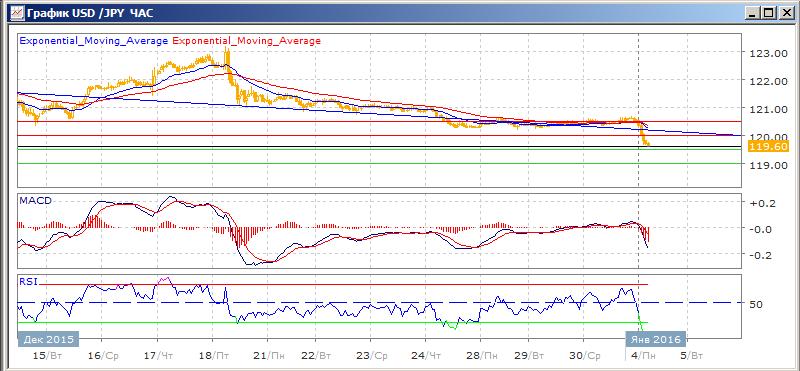The image size is (800, 371).
Task: Close the USD/JPY chart window
Action: 786,13
